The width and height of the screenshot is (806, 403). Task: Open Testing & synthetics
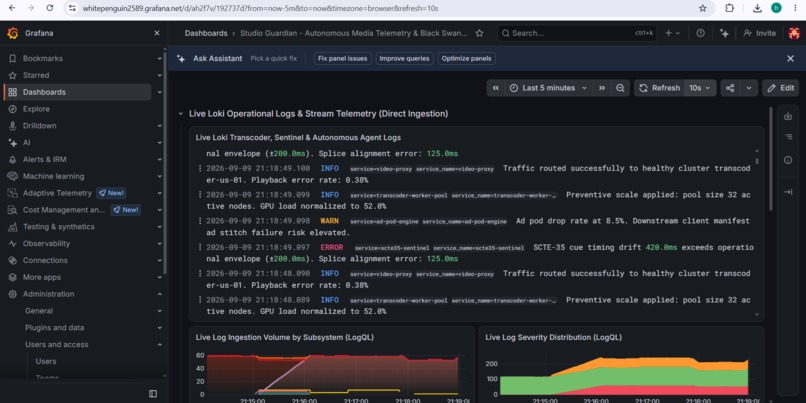click(x=59, y=227)
